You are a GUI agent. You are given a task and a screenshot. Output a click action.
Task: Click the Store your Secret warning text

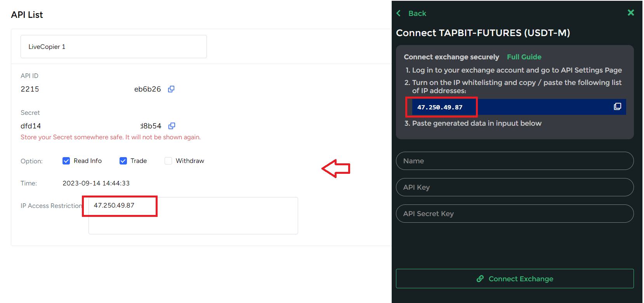(111, 137)
